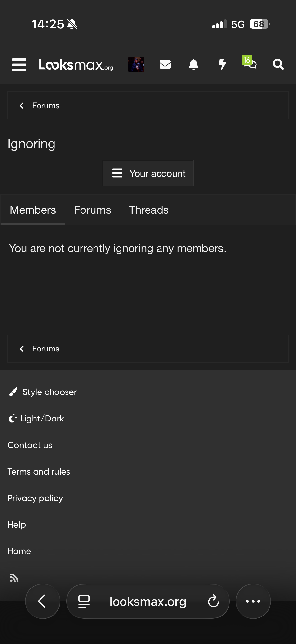Open the hamburger navigation menu
Viewport: 296px width, 644px height.
(19, 65)
